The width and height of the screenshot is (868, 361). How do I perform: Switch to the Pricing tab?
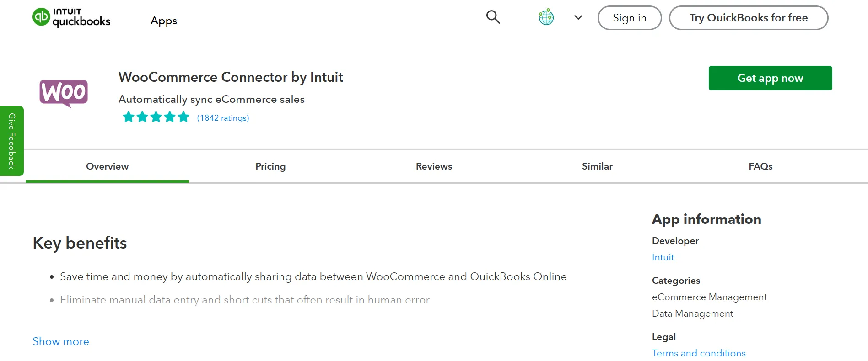click(x=270, y=166)
